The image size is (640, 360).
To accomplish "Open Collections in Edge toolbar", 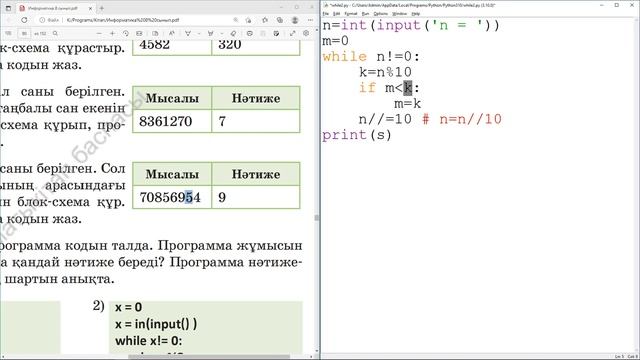I will pyautogui.click(x=280, y=20).
